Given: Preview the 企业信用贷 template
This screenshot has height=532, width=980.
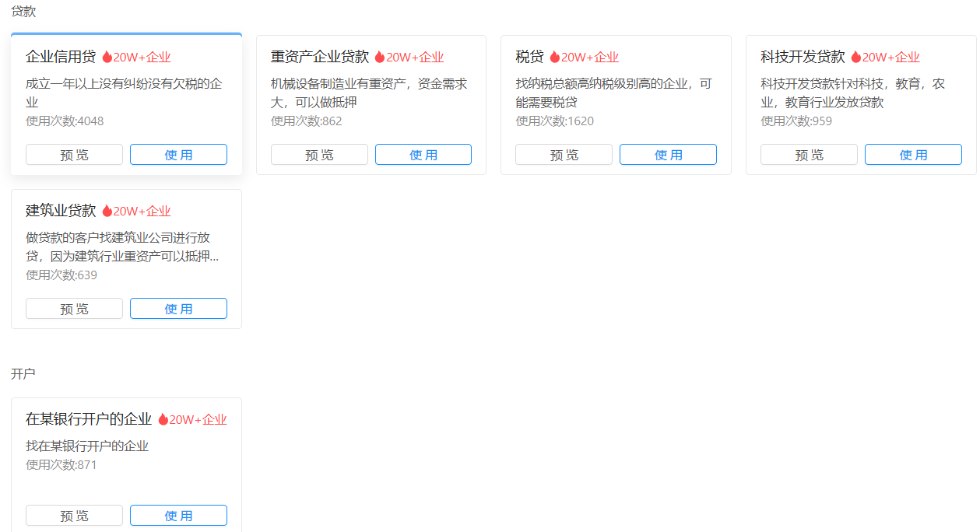Looking at the screenshot, I should tap(75, 155).
